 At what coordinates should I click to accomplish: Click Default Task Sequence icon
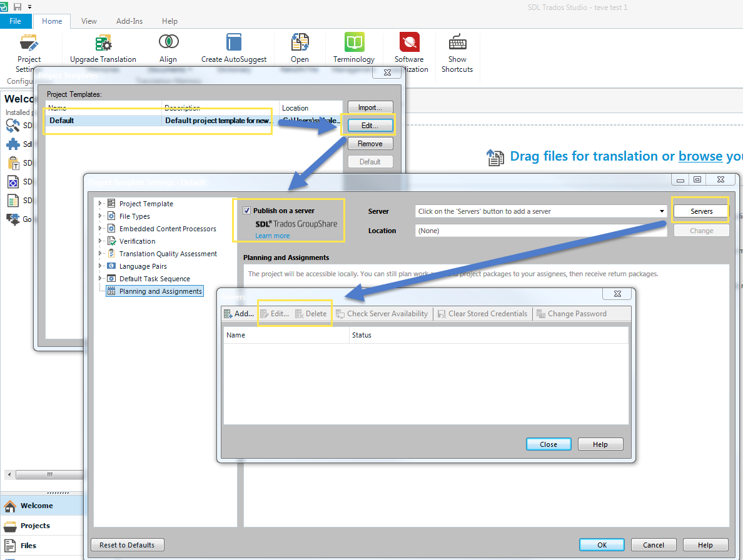coord(111,278)
